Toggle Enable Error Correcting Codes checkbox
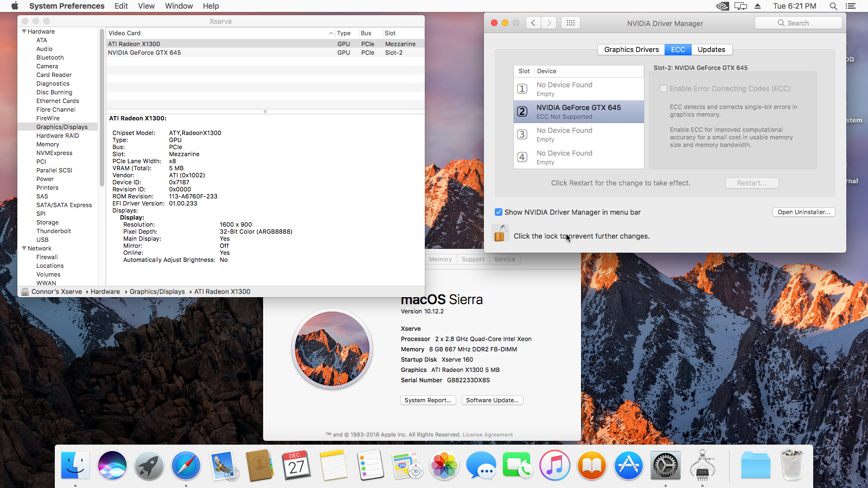Viewport: 868px width, 488px height. 663,88
